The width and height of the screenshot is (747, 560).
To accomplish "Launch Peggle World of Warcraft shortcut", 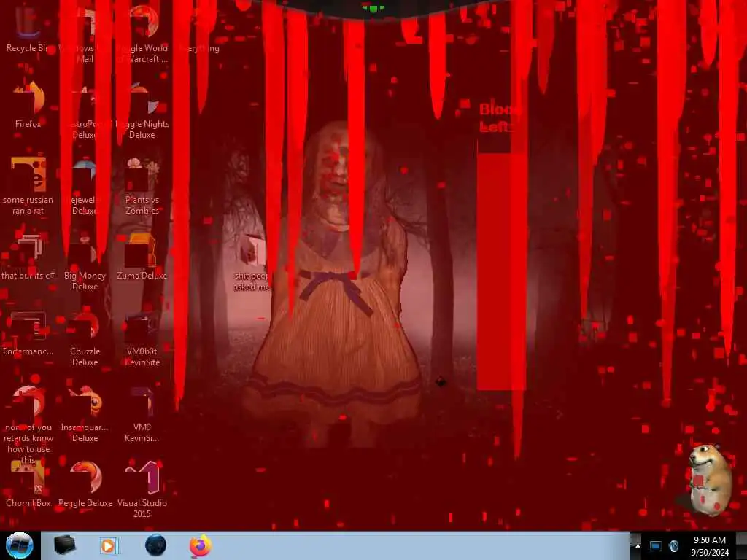I will coord(142,34).
